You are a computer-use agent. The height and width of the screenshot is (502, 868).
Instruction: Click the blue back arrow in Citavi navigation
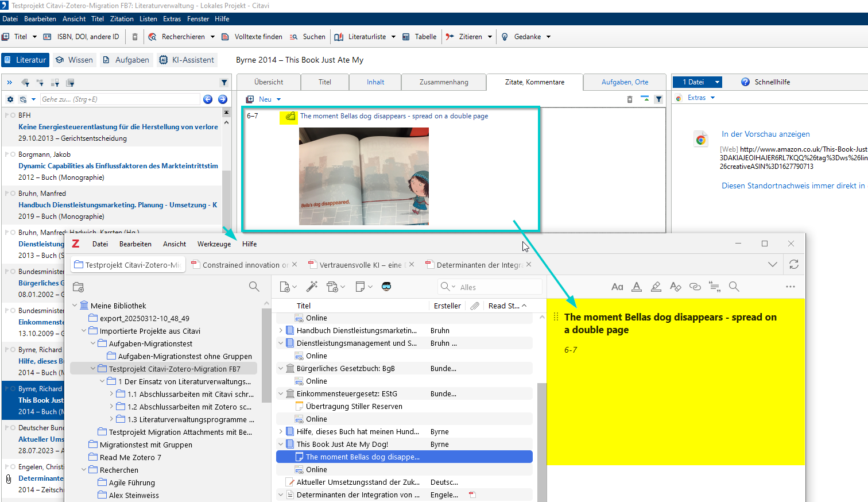coord(208,99)
